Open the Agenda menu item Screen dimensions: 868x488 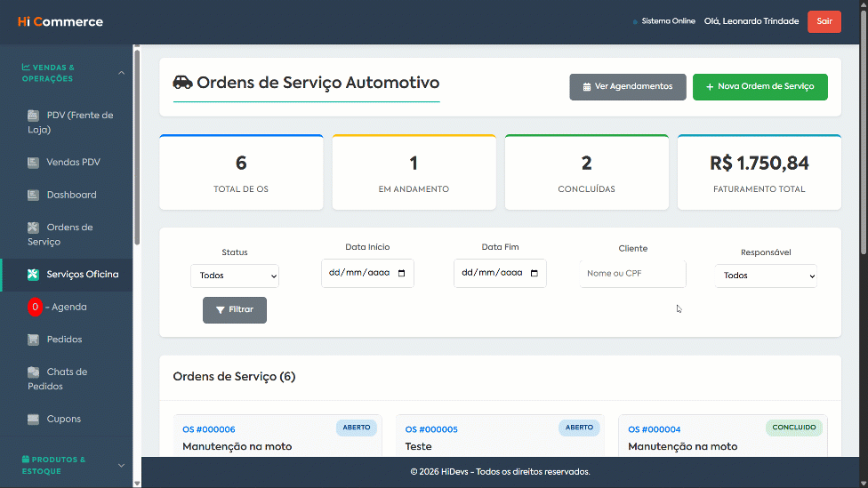tap(67, 307)
